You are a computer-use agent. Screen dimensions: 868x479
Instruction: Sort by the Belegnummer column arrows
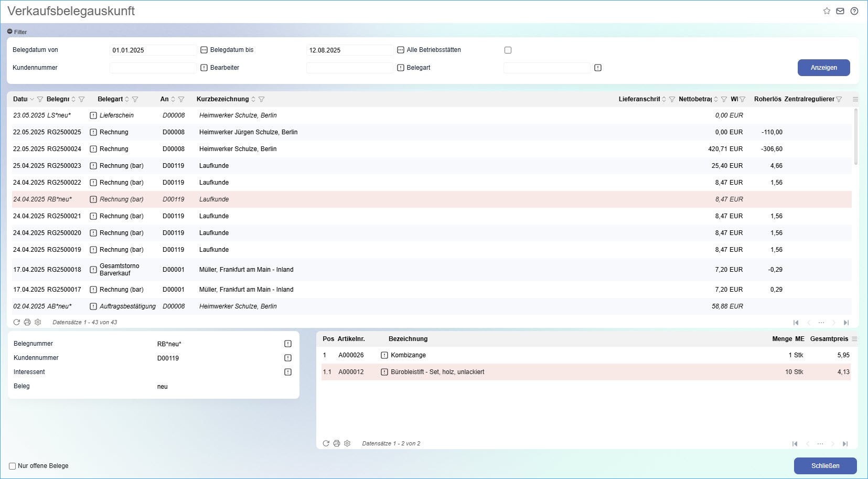pos(73,99)
